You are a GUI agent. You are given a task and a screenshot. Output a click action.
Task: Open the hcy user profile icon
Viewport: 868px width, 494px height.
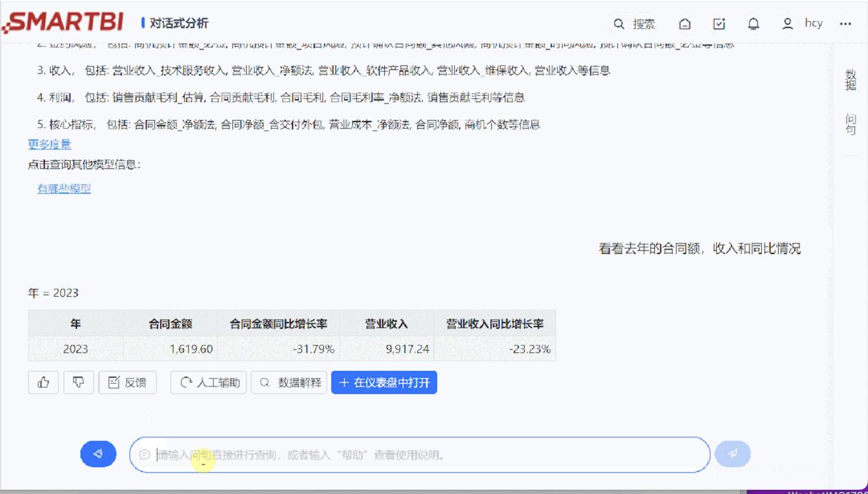[788, 23]
